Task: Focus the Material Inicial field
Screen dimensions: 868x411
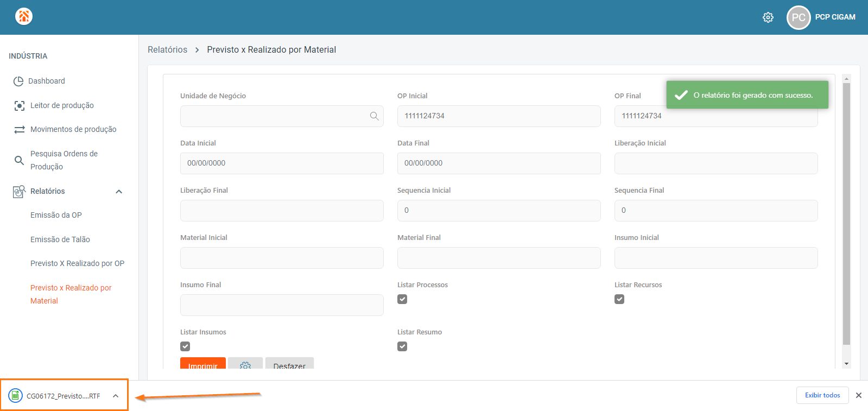Action: 282,258
